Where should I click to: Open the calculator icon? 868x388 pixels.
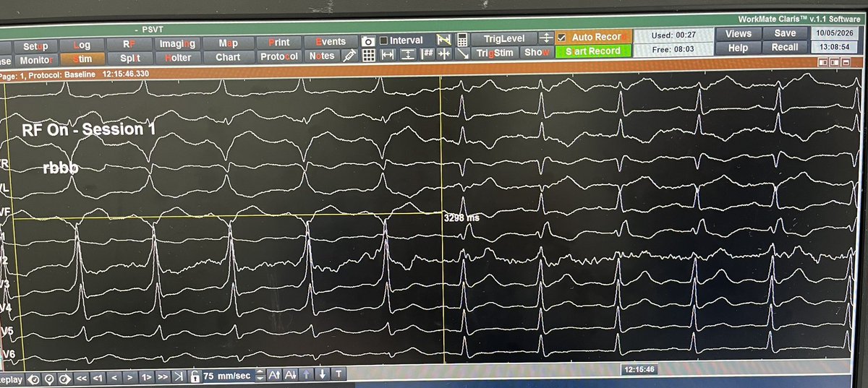(x=462, y=40)
